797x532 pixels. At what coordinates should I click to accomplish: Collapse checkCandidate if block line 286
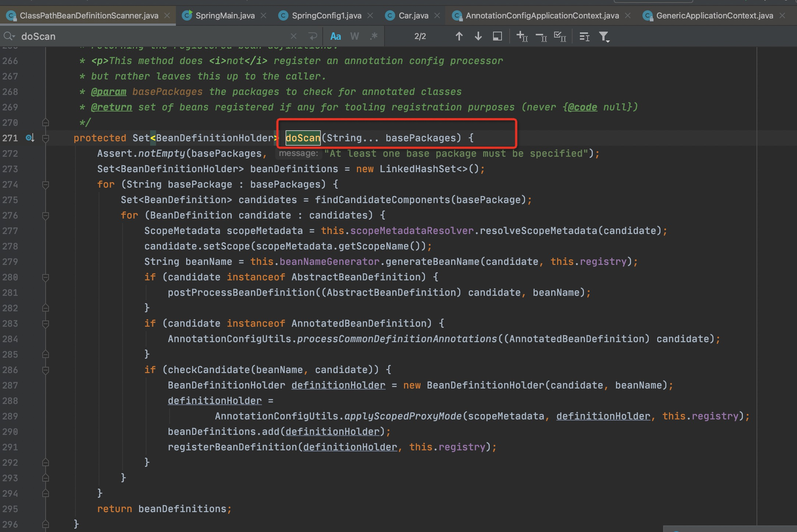coord(46,370)
